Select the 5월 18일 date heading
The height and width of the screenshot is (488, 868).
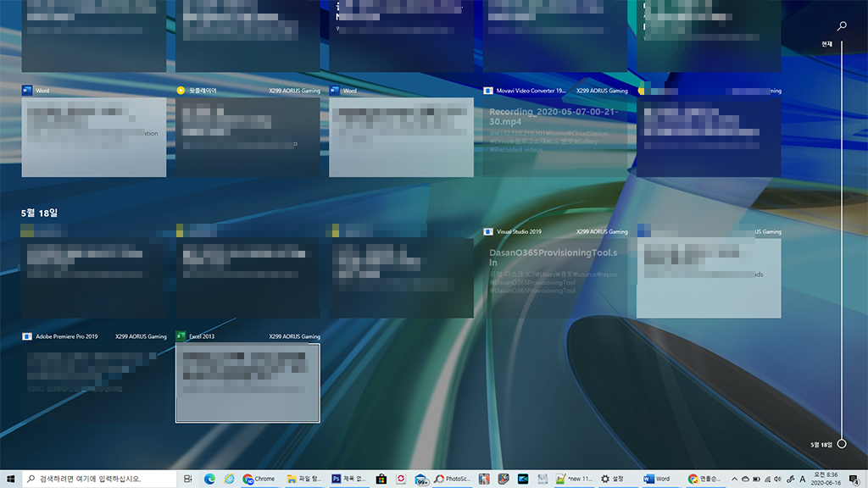(39, 213)
